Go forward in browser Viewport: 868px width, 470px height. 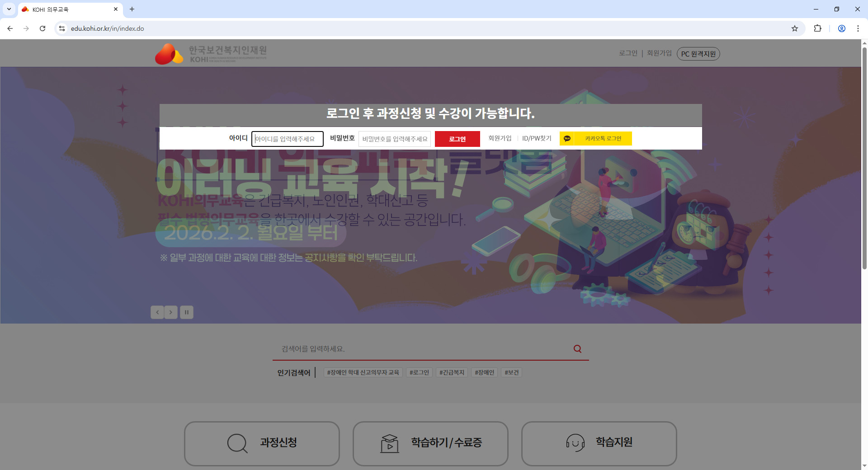[26, 28]
